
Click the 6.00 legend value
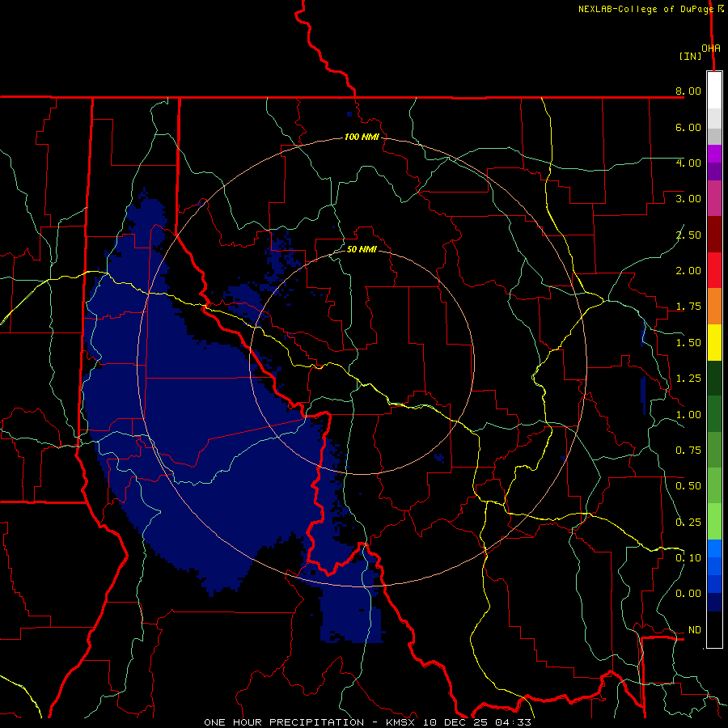click(688, 127)
